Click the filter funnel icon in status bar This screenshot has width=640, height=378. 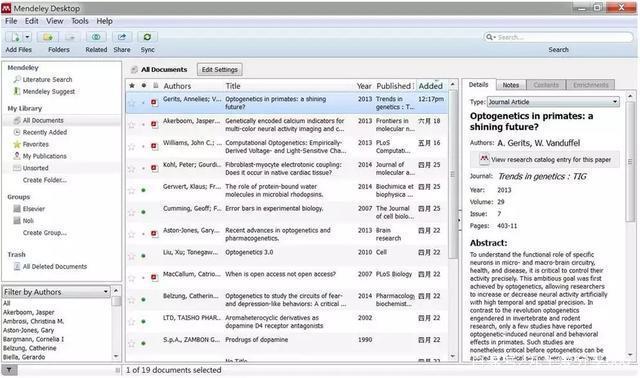(9, 370)
